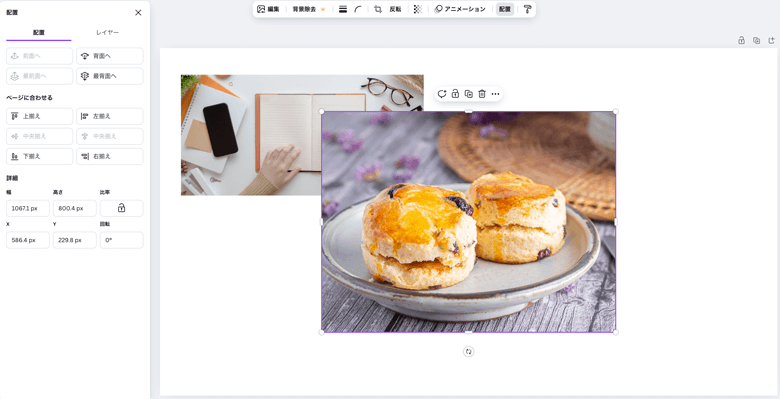Click the rotate handle below scone image
The image size is (780, 399).
[x=469, y=352]
